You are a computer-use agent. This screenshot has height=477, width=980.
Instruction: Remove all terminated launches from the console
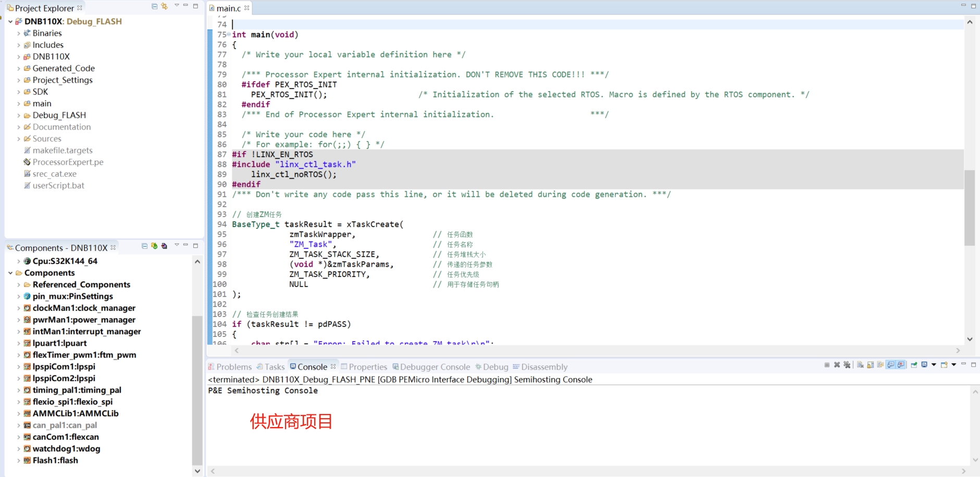click(x=847, y=365)
